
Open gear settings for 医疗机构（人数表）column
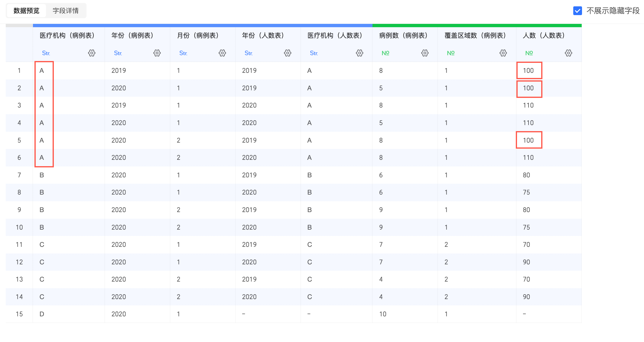tap(359, 53)
